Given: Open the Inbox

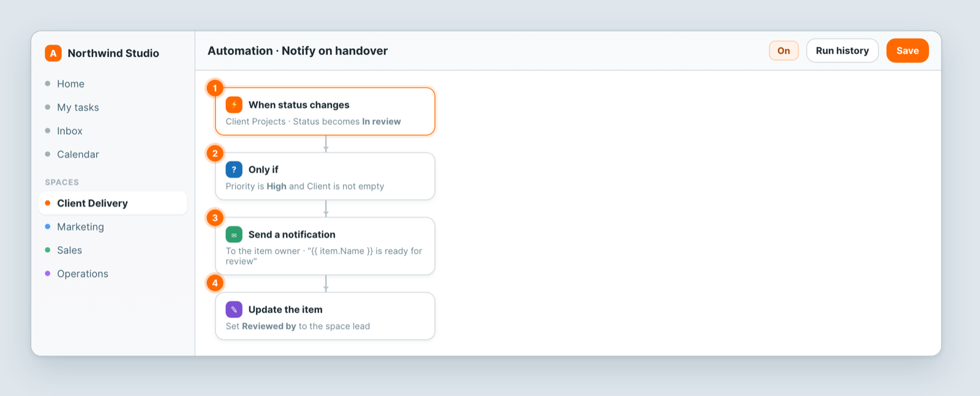Looking at the screenshot, I should tap(113, 131).
